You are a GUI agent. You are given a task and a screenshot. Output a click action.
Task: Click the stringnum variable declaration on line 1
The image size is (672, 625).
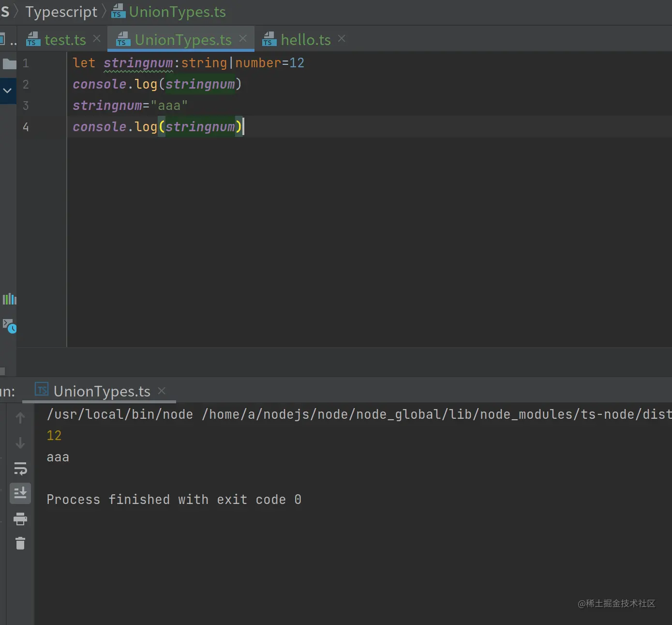coord(138,63)
